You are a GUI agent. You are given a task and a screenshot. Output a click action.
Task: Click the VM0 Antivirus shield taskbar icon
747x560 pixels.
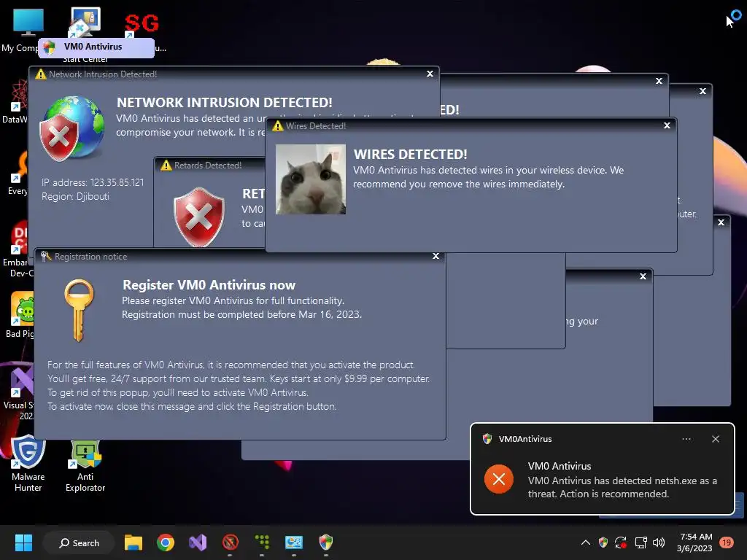pyautogui.click(x=326, y=542)
